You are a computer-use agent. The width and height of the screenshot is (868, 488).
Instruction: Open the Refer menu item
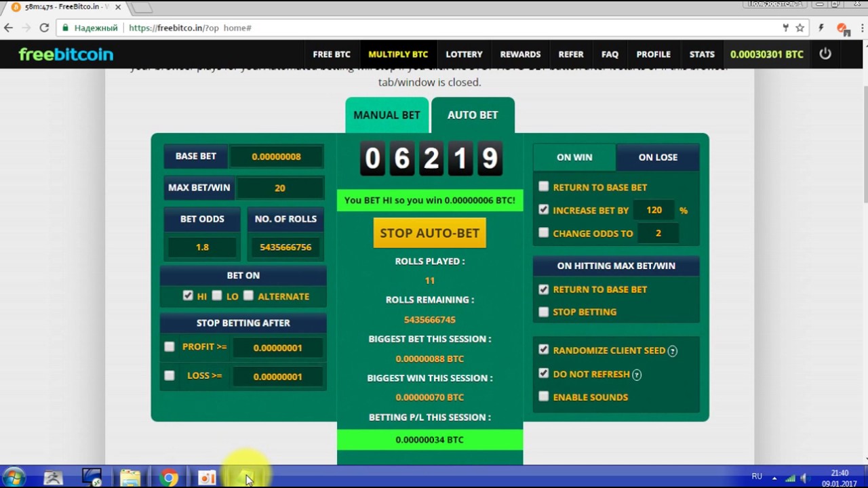point(571,54)
